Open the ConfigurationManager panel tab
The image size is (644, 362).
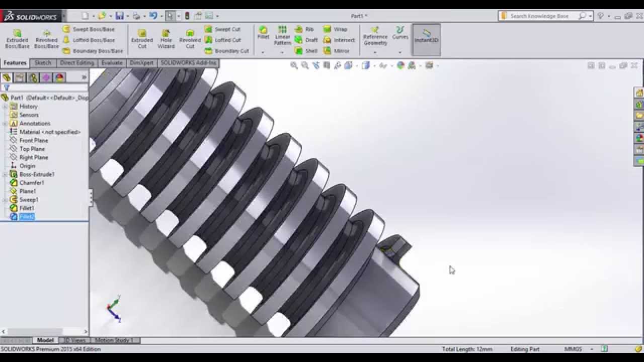pos(33,77)
